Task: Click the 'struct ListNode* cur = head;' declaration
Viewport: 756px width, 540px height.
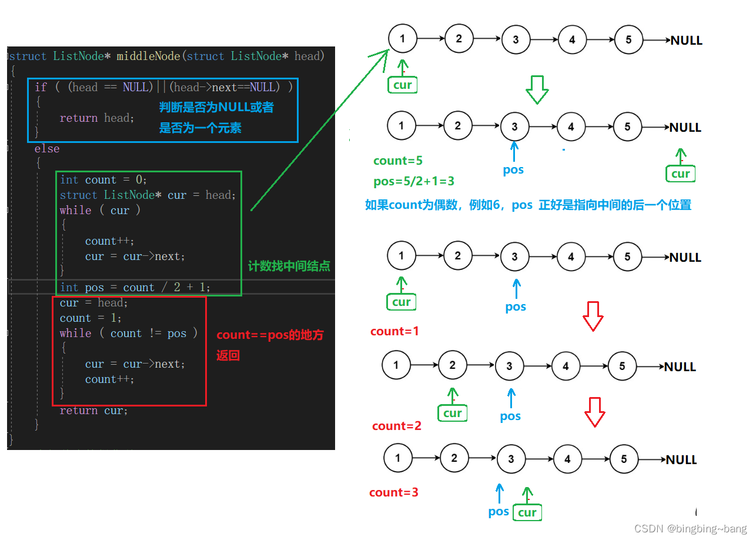Action: (148, 195)
